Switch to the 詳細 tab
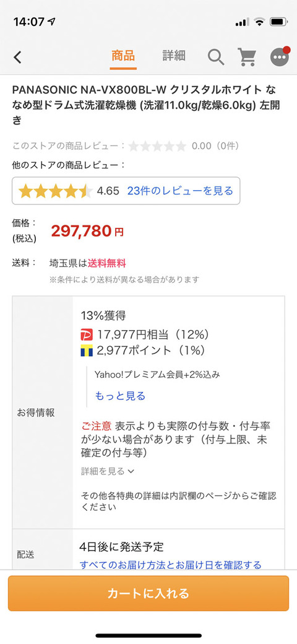Screen dimensions: 297x644 click(174, 56)
